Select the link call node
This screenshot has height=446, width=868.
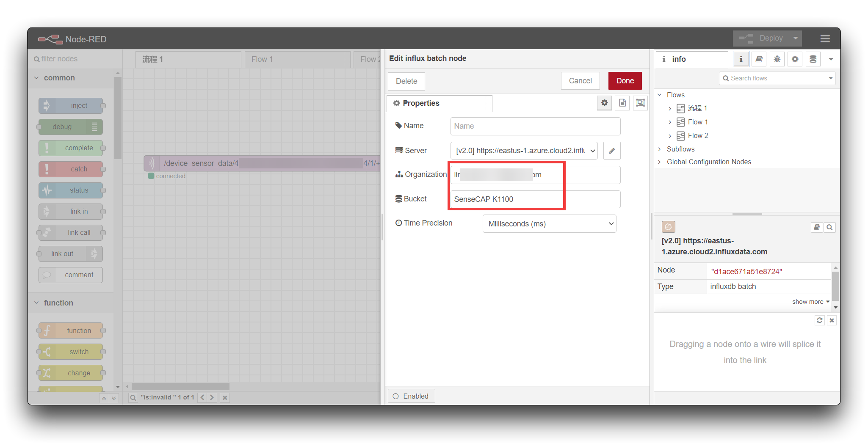(71, 233)
